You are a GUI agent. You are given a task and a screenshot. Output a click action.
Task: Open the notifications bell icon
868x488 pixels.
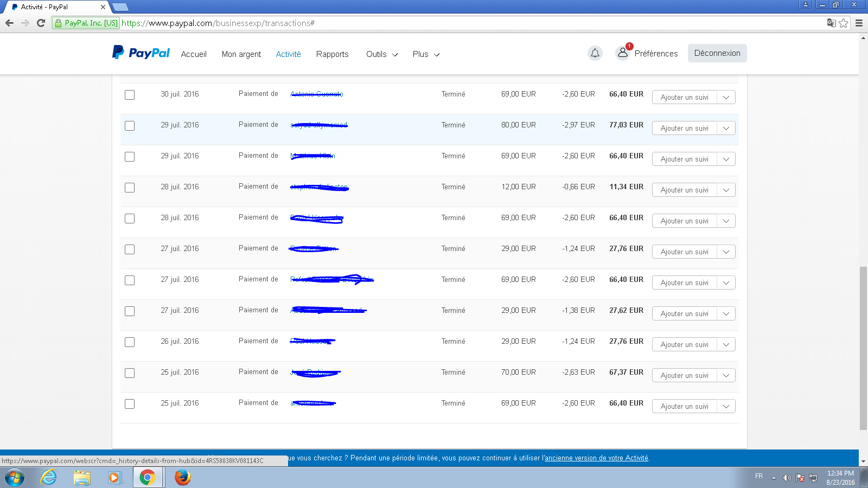click(x=595, y=53)
